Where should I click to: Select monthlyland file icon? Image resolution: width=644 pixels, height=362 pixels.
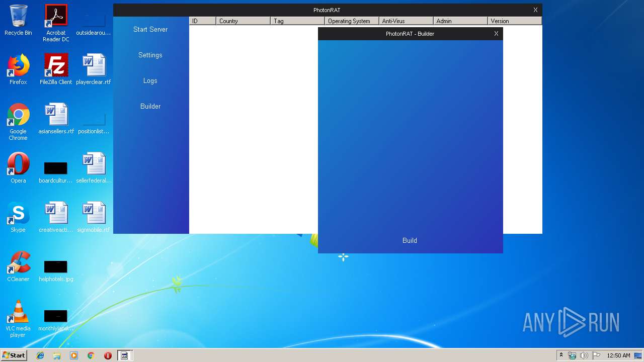pos(56,320)
